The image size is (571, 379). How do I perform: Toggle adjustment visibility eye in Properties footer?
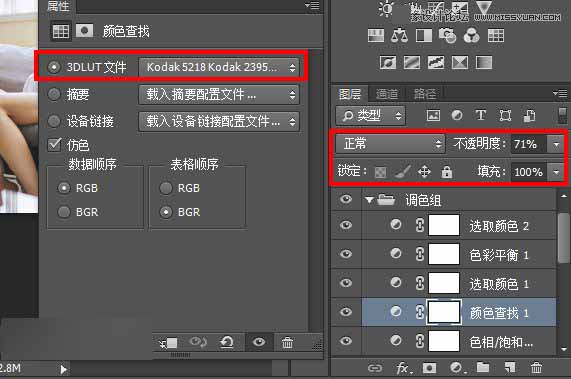pos(259,342)
